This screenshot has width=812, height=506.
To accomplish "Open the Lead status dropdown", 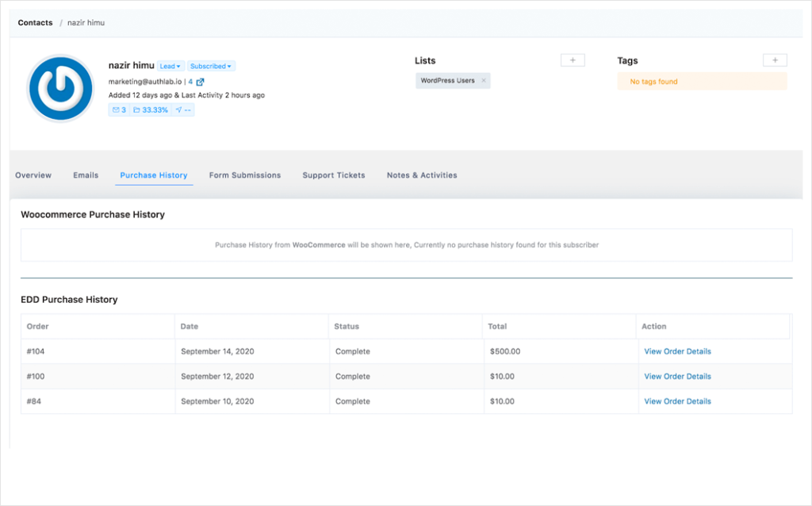I will click(x=170, y=66).
